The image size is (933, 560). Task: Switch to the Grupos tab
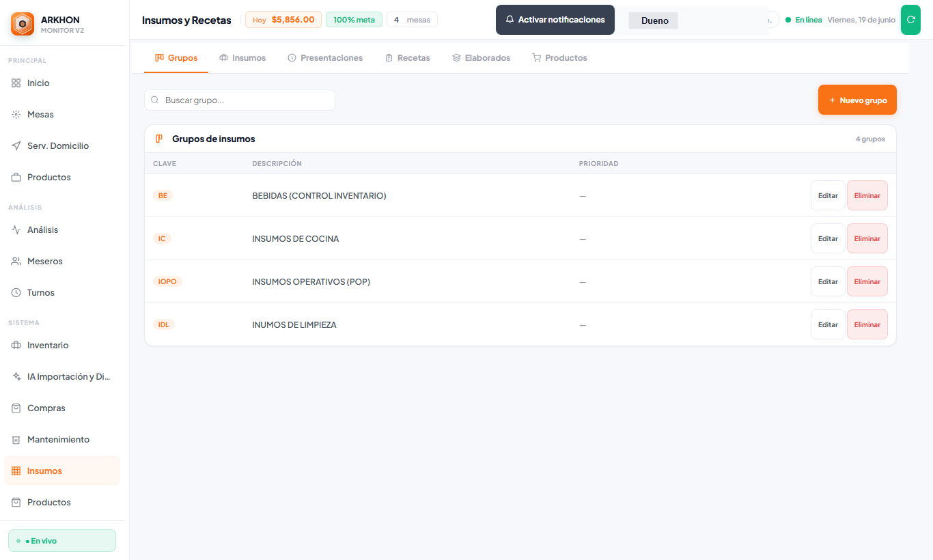176,58
